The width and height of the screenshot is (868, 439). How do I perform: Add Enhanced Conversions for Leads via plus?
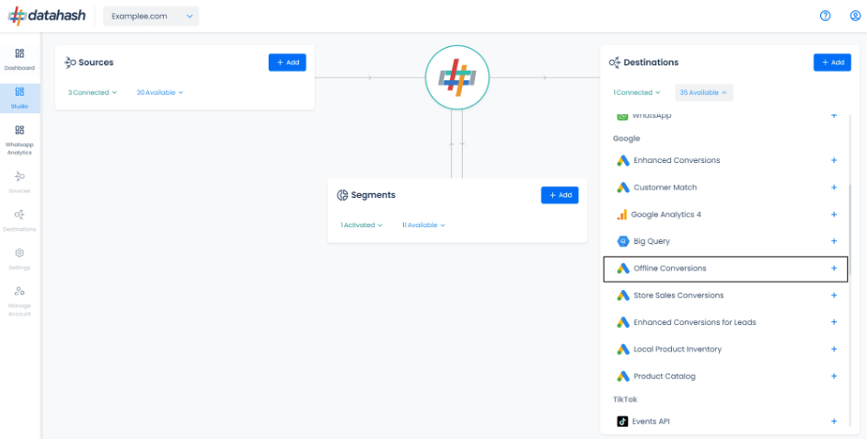834,321
